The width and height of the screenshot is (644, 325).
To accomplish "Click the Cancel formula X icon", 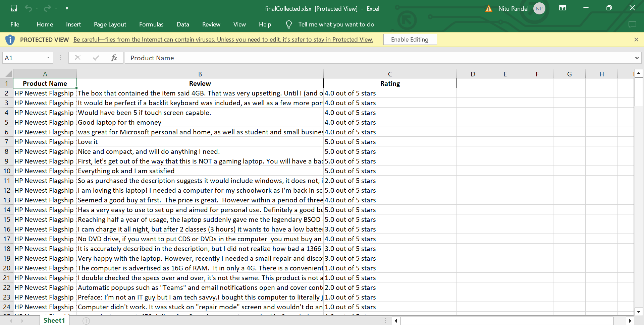I will tap(77, 58).
